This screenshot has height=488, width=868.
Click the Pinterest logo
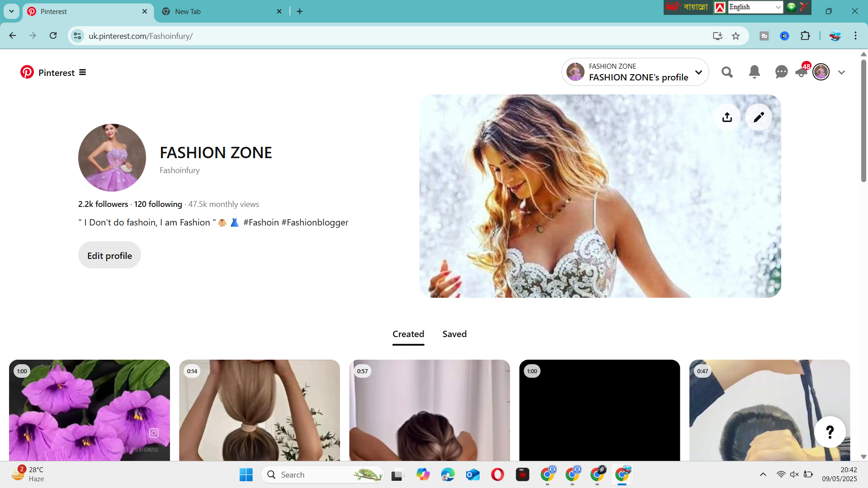click(x=27, y=72)
